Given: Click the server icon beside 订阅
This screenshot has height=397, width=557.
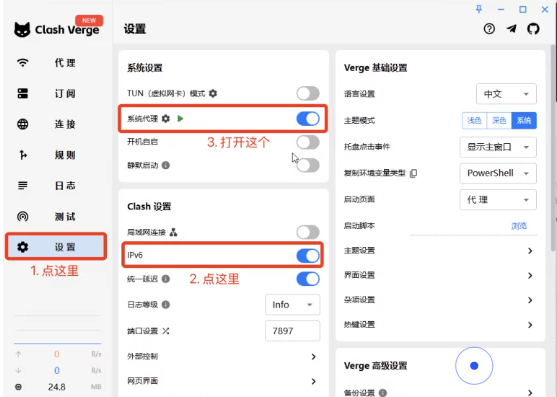Looking at the screenshot, I should [x=23, y=94].
